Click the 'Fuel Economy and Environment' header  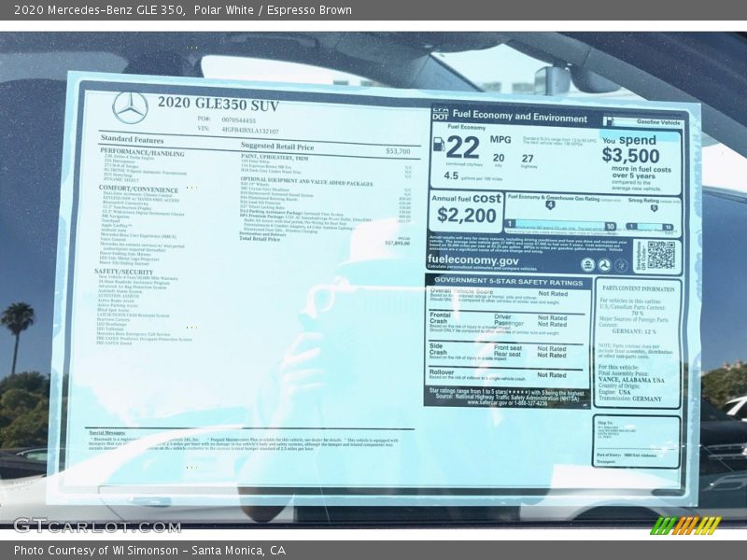[x=520, y=116]
